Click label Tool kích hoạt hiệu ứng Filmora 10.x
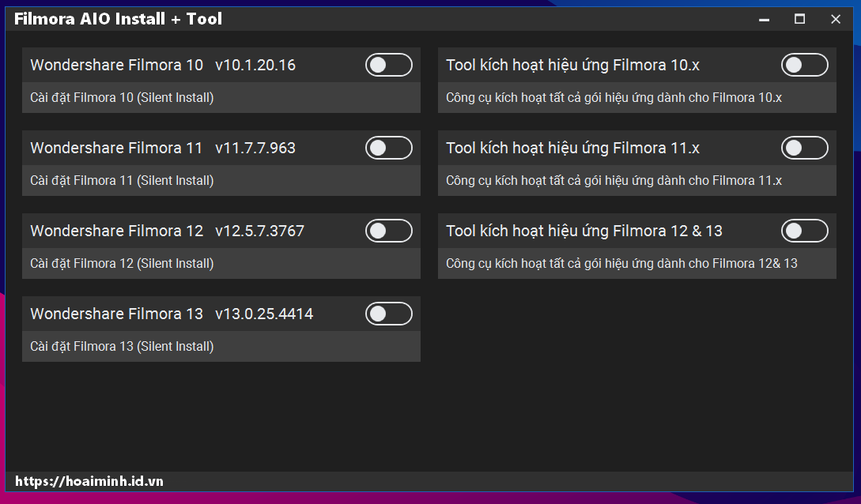The image size is (861, 504). point(572,66)
